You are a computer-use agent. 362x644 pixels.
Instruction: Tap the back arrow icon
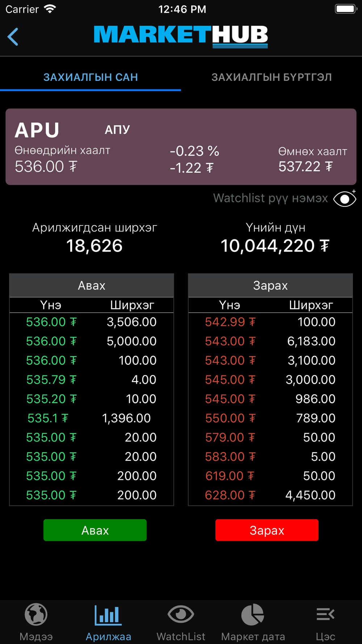coord(13,37)
